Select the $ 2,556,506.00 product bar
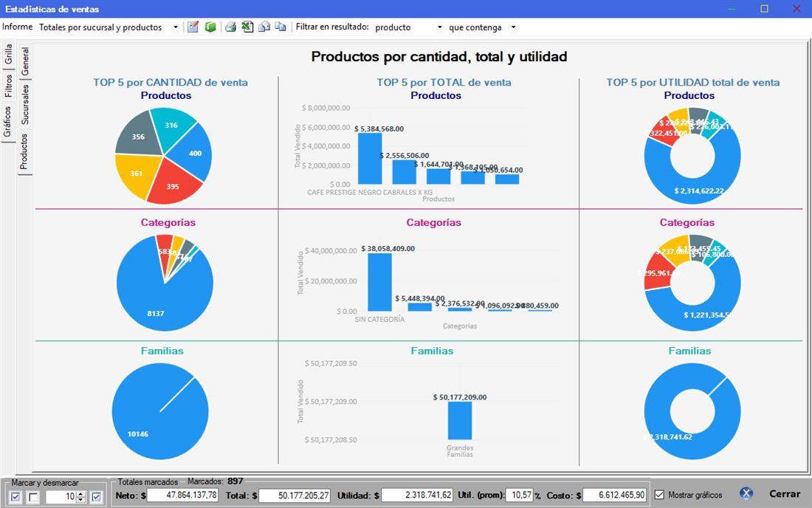812x508 pixels. (x=404, y=172)
